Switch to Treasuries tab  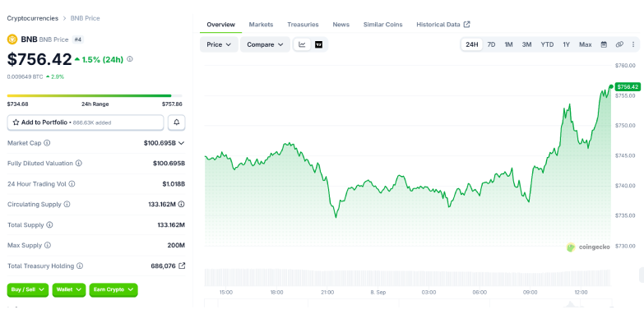(303, 25)
